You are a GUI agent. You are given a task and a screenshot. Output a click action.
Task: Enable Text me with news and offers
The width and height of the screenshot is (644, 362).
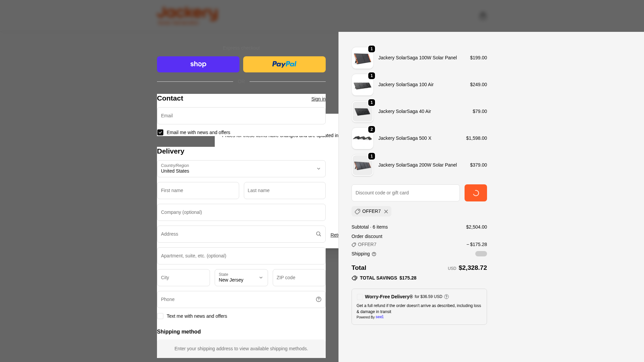[x=160, y=316]
